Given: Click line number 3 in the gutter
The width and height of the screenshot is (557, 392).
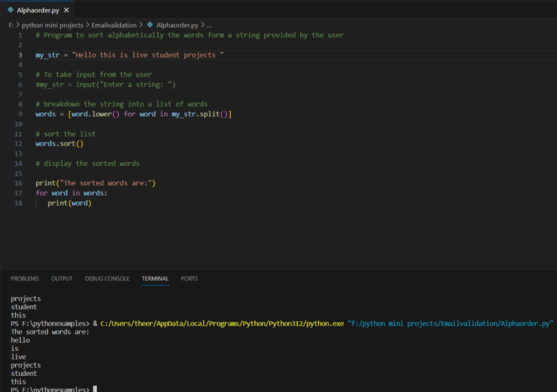Looking at the screenshot, I should click(x=20, y=55).
